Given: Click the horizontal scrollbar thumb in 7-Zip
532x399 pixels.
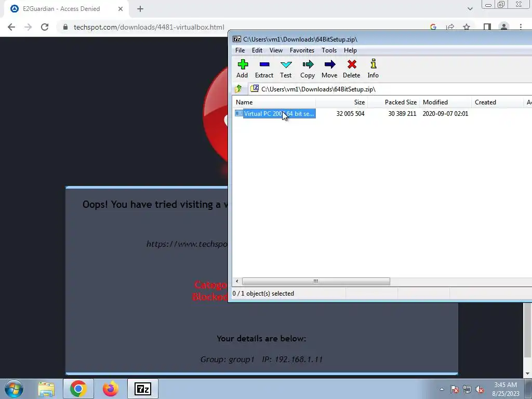Looking at the screenshot, I should (x=316, y=281).
